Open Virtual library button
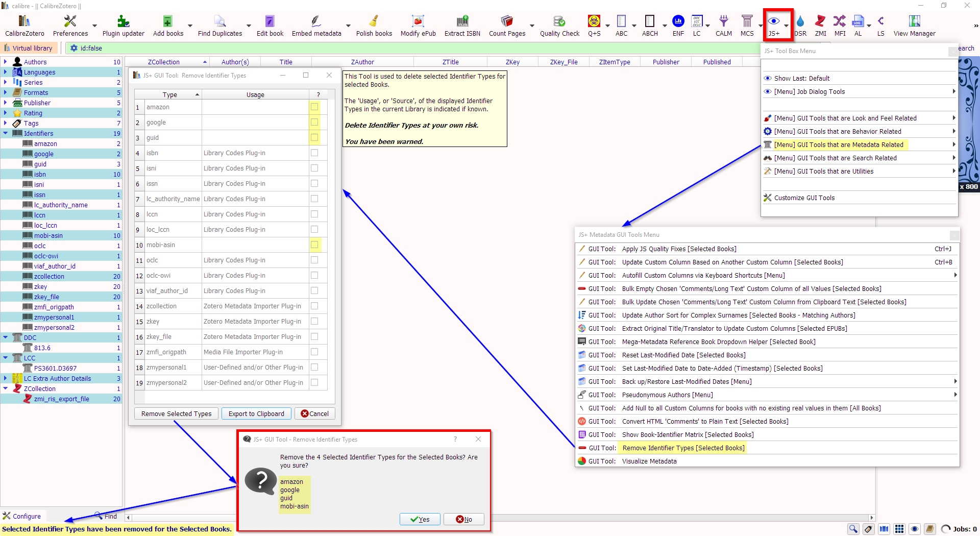Image resolution: width=980 pixels, height=536 pixels. [29, 48]
